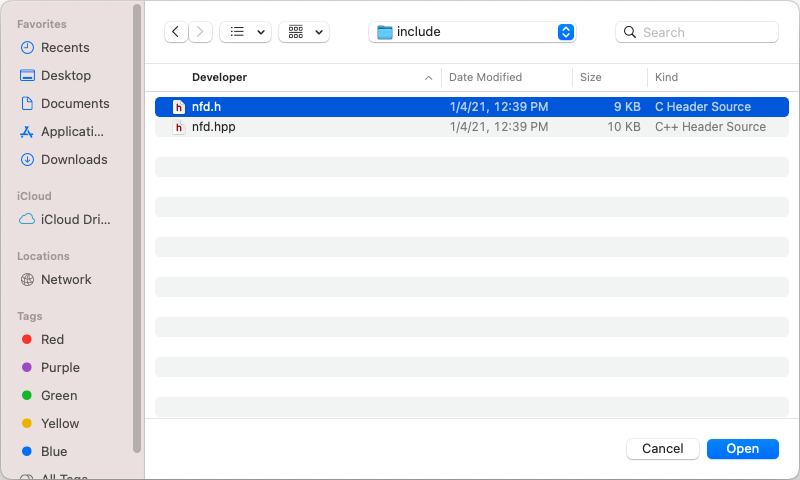Image resolution: width=800 pixels, height=480 pixels.
Task: Select the nfd.hpp header file
Action: point(213,127)
